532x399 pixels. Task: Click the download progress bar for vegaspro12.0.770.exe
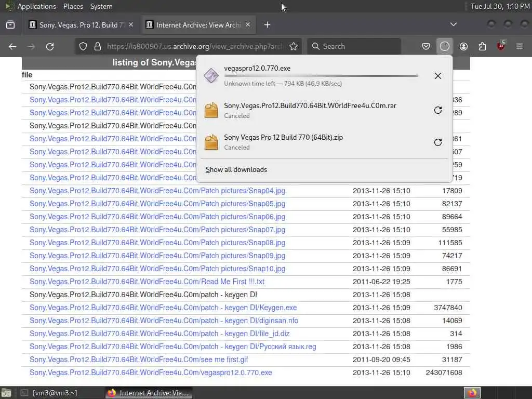(321, 76)
